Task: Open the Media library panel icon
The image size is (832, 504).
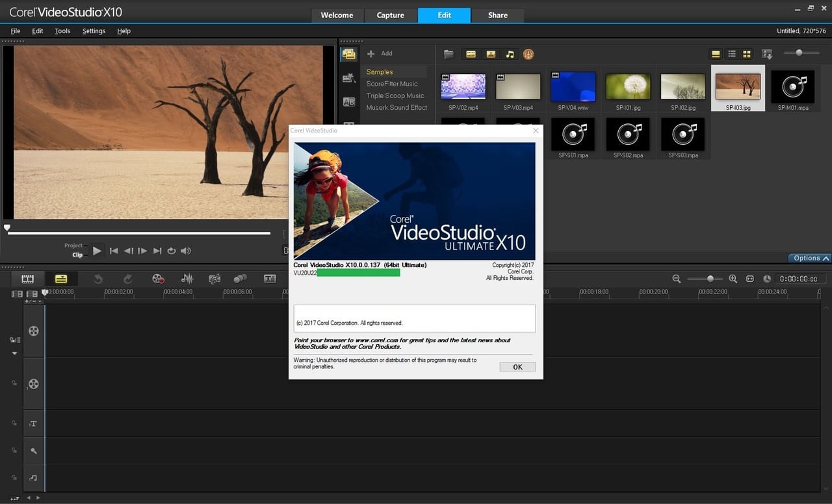Action: point(349,55)
